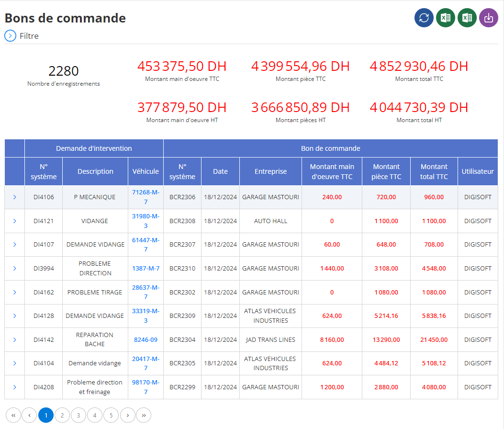Image resolution: width=504 pixels, height=429 pixels.
Task: Go to the previous page
Action: 29,415
